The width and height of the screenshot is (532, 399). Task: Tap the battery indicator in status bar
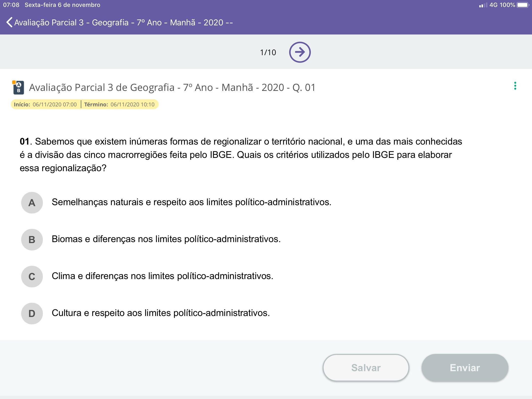point(522,5)
